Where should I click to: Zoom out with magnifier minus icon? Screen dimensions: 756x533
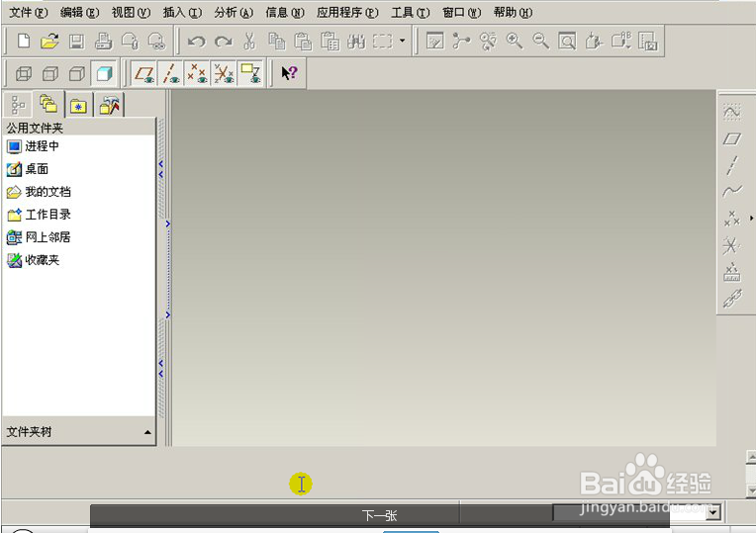tap(540, 41)
